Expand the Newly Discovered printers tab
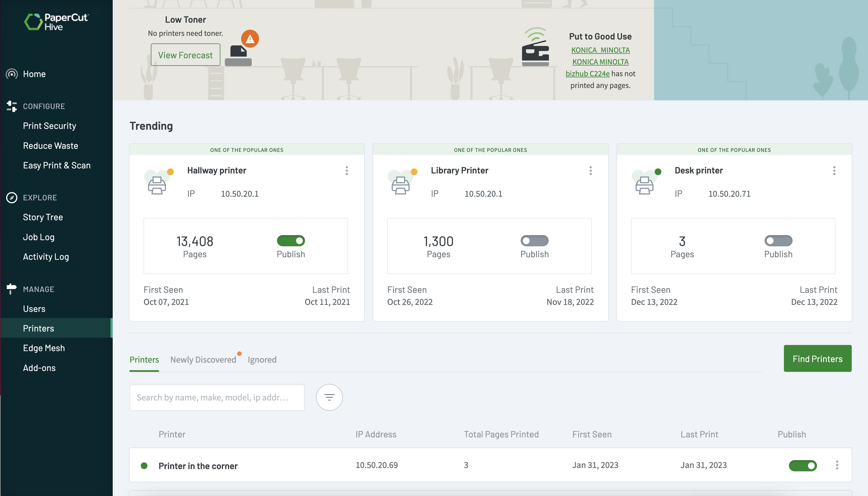The width and height of the screenshot is (868, 496). pyautogui.click(x=203, y=359)
